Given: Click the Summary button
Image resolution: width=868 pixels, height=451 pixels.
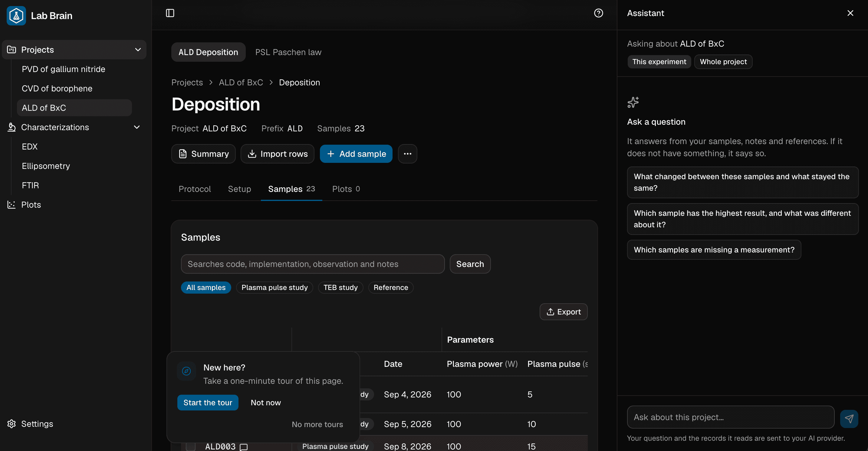Looking at the screenshot, I should pos(203,154).
